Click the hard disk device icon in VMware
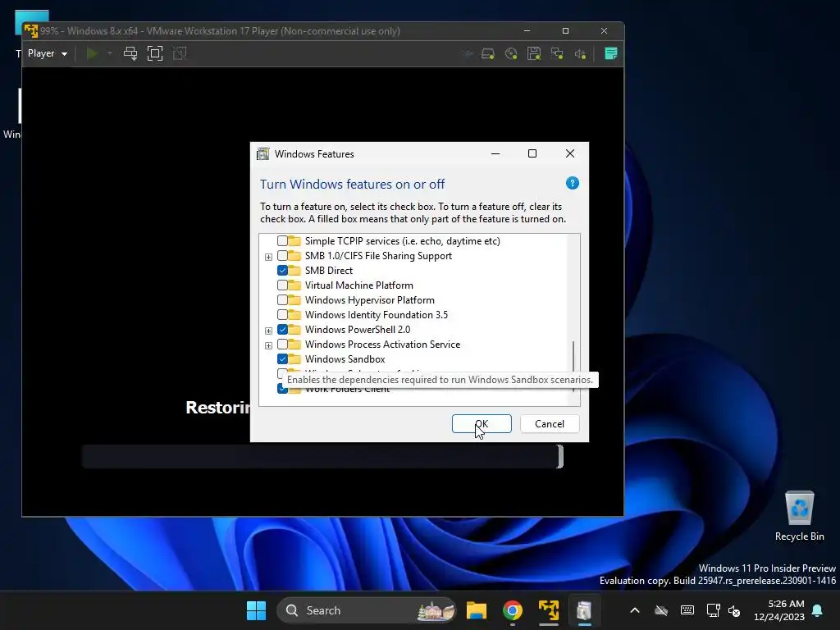The height and width of the screenshot is (630, 840). pyautogui.click(x=488, y=53)
